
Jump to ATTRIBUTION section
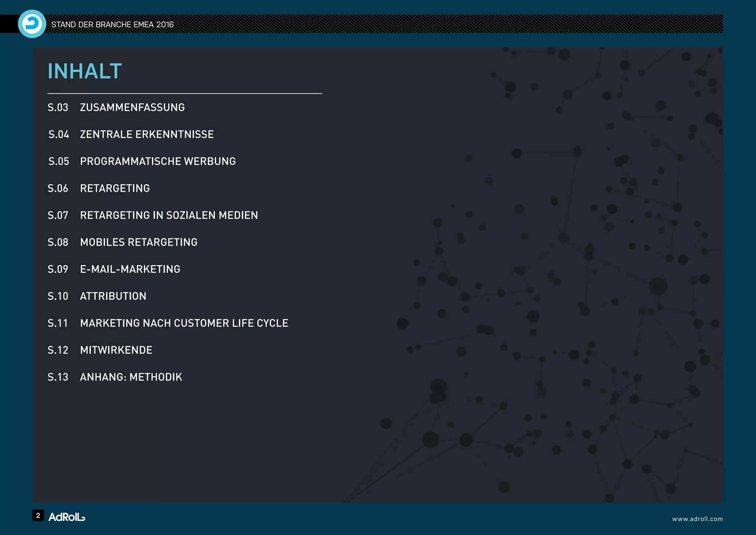coord(113,296)
